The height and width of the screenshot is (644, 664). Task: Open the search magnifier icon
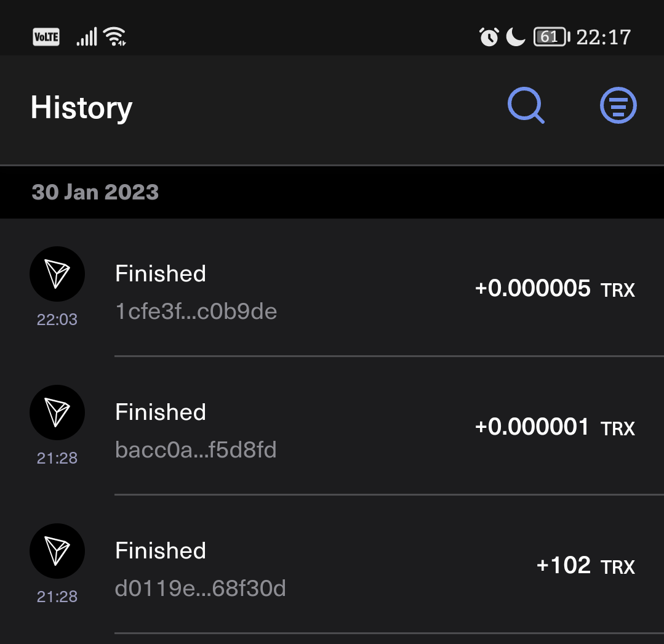(526, 105)
